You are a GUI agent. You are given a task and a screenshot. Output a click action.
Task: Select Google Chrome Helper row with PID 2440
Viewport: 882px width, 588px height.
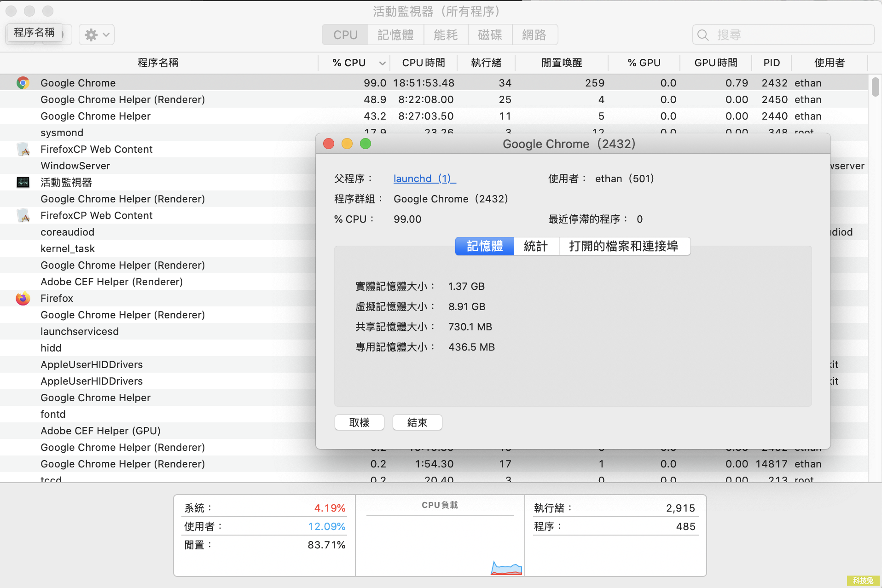tap(434, 116)
